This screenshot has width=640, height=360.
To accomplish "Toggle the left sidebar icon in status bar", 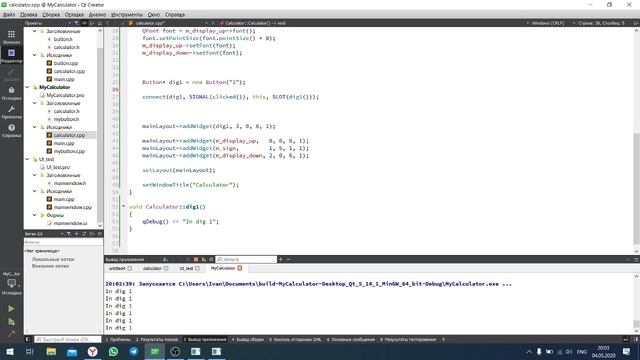I will 28,340.
